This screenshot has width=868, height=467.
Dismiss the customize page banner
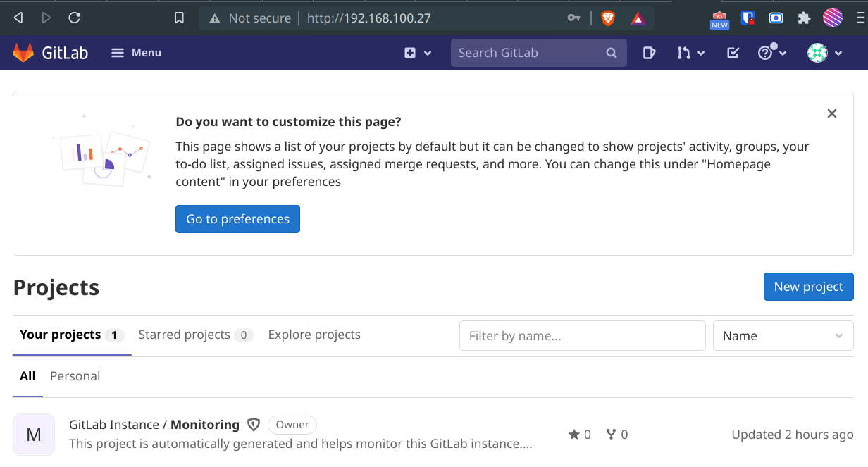[x=832, y=113]
